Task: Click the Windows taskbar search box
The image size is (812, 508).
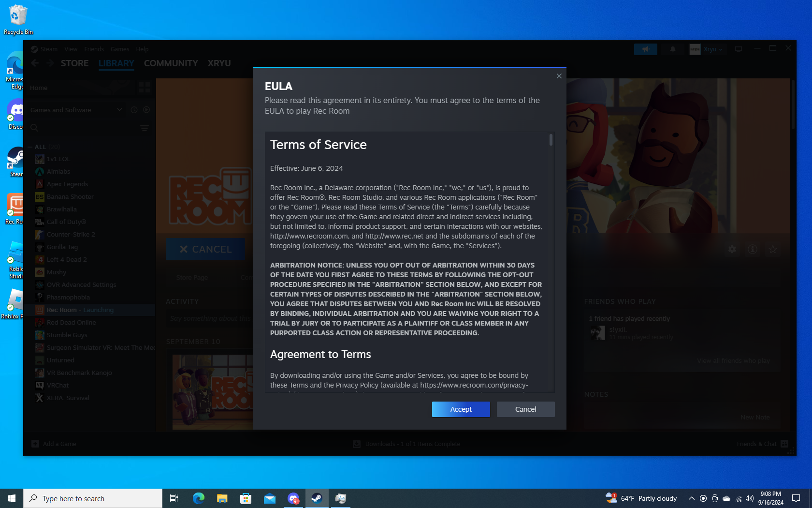Action: pos(93,498)
